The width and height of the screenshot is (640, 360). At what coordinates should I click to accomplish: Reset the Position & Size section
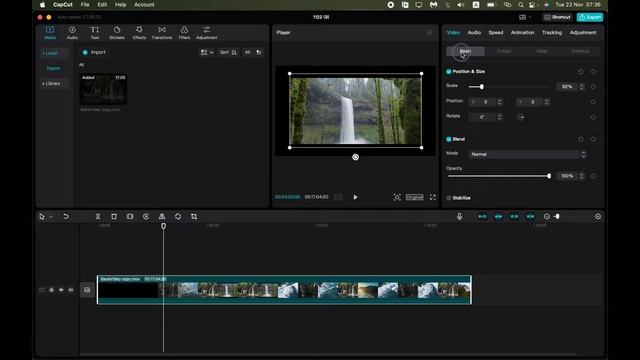tap(581, 72)
